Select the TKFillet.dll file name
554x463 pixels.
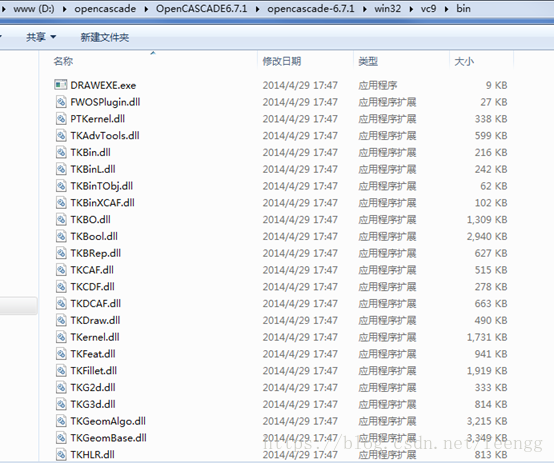coord(94,370)
